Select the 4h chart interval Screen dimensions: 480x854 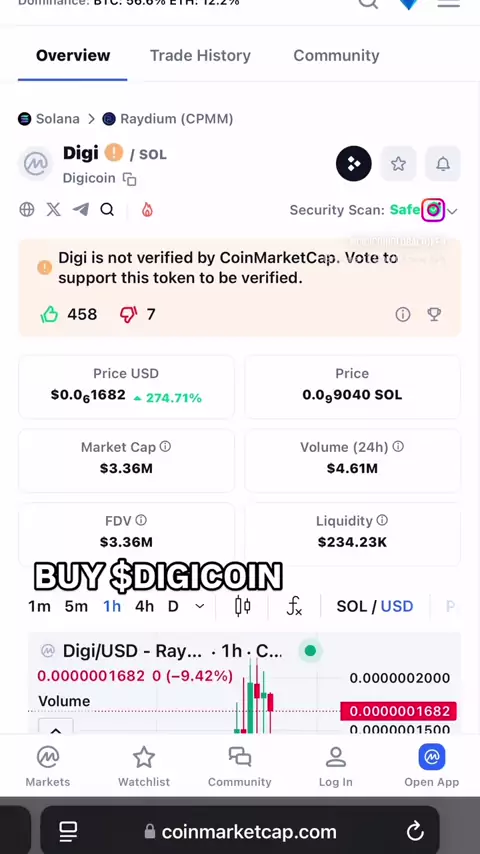144,606
